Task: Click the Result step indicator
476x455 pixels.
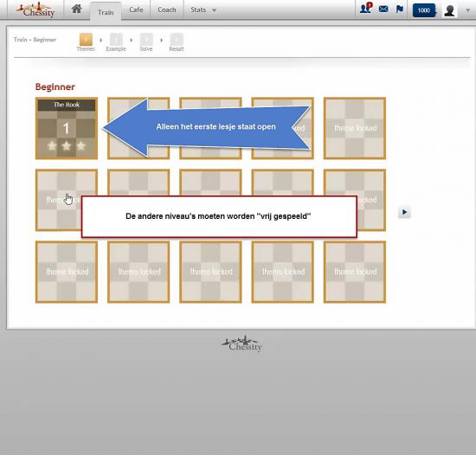Action: [x=177, y=42]
